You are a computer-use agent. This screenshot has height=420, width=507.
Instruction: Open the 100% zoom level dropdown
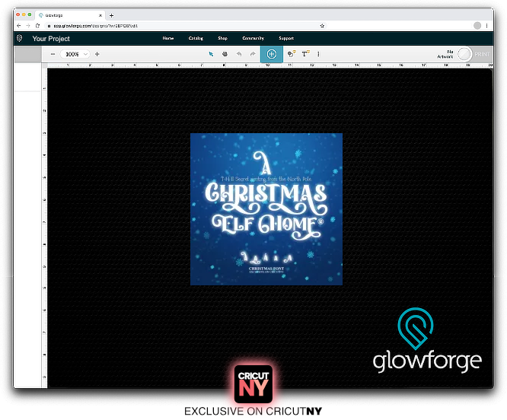tap(75, 54)
